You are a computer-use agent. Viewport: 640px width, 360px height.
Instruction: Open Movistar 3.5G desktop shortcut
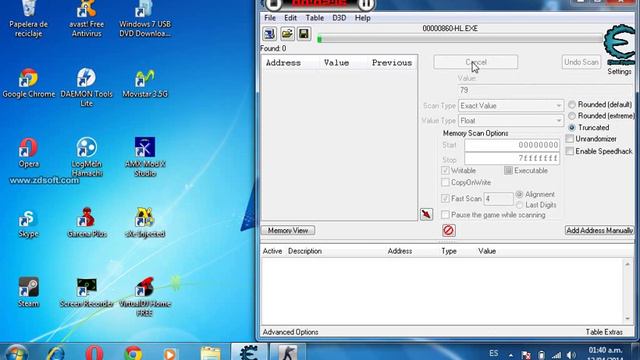145,84
